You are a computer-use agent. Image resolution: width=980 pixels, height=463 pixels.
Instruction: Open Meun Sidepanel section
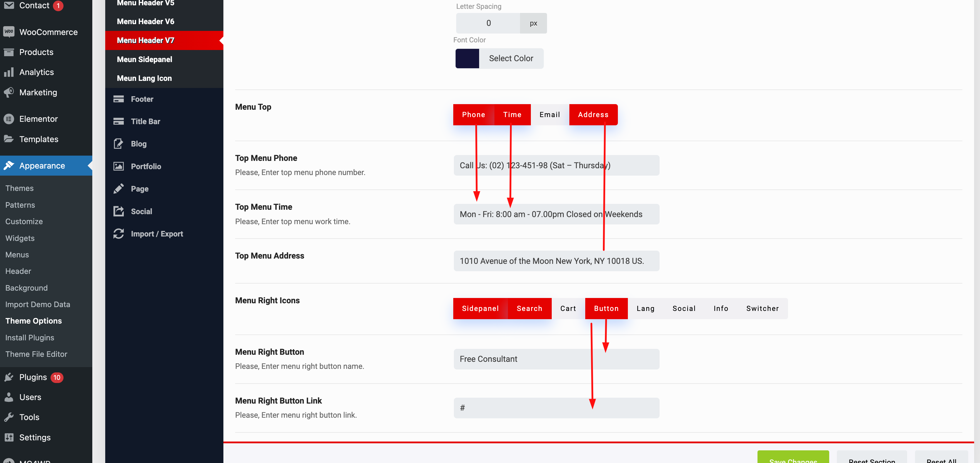[164, 59]
